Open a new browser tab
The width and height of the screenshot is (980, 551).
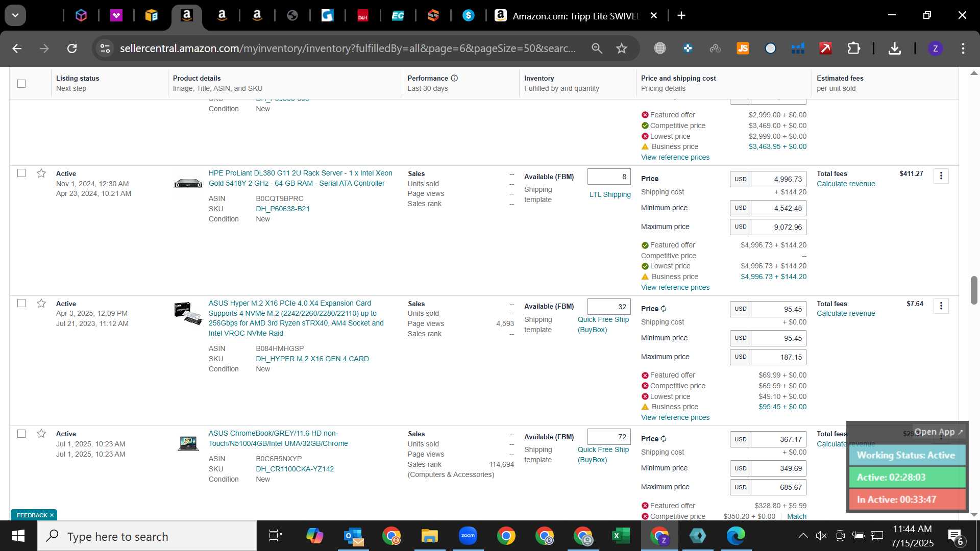681,16
